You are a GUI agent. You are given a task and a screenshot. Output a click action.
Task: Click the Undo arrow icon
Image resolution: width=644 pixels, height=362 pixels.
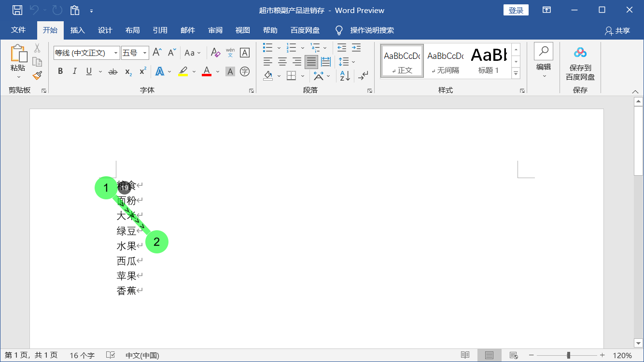click(34, 10)
